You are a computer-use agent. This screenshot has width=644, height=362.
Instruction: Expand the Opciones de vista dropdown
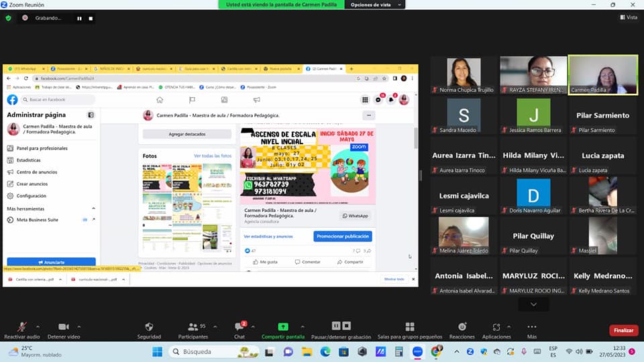point(376,5)
